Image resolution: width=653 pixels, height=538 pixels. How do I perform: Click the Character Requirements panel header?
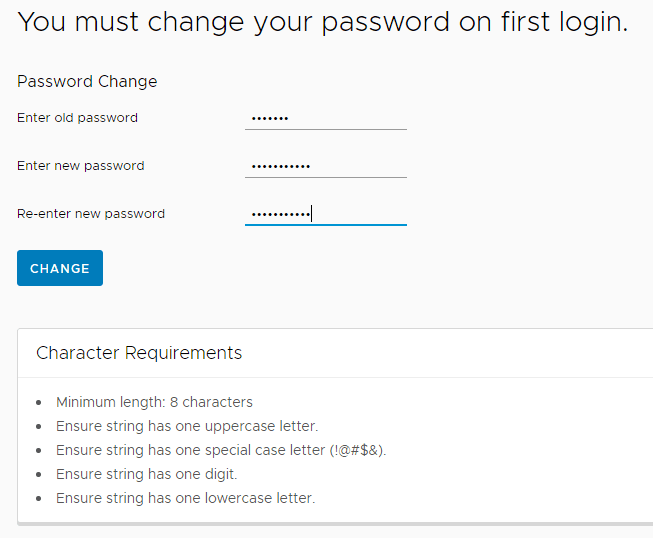pos(139,353)
